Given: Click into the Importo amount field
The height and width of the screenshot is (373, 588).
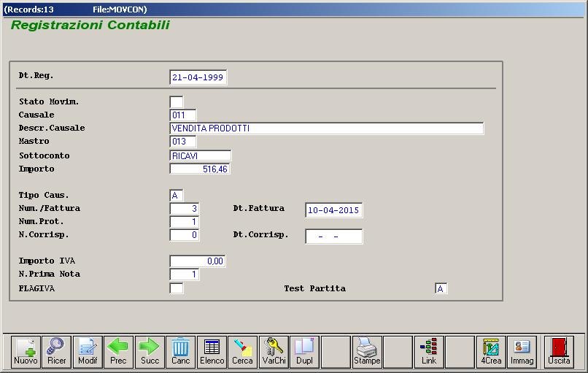Looking at the screenshot, I should click(x=199, y=169).
